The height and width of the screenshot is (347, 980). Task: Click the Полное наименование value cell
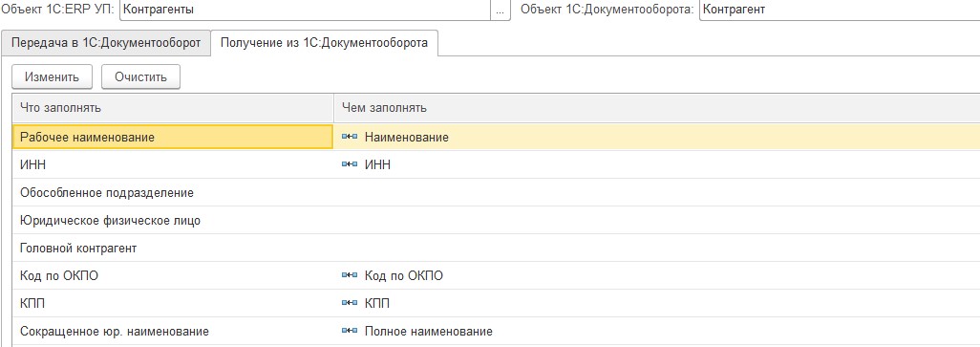point(657,331)
